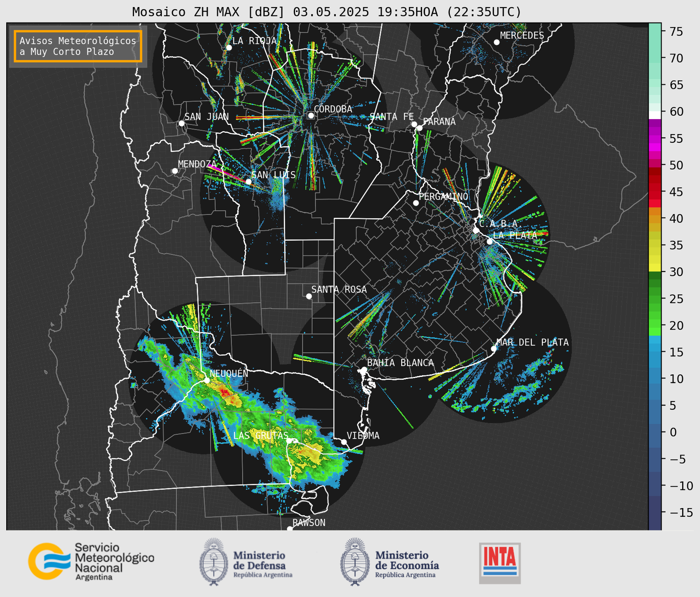This screenshot has width=700, height=597.
Task: Click the green 25 dBZ band on scale
Action: 655,299
